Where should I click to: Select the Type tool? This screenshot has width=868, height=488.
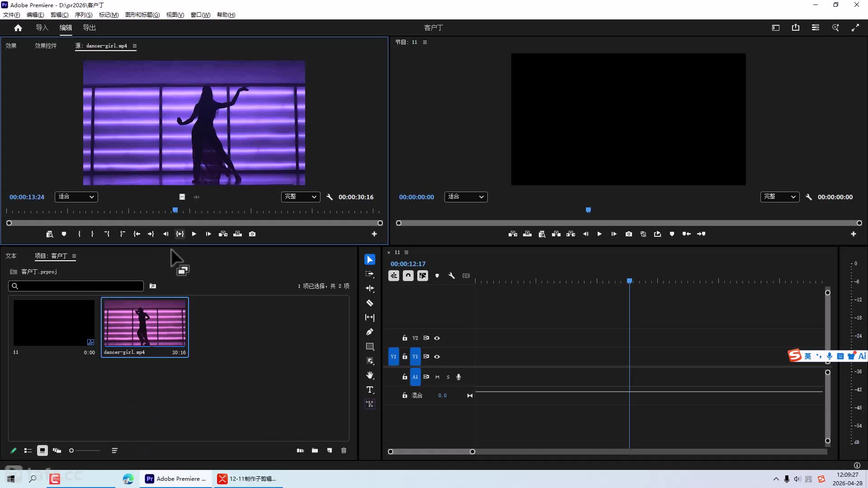(x=370, y=389)
